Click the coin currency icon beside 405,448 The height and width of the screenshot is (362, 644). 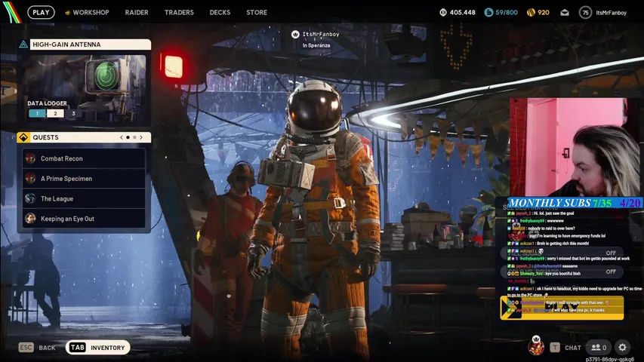(443, 12)
